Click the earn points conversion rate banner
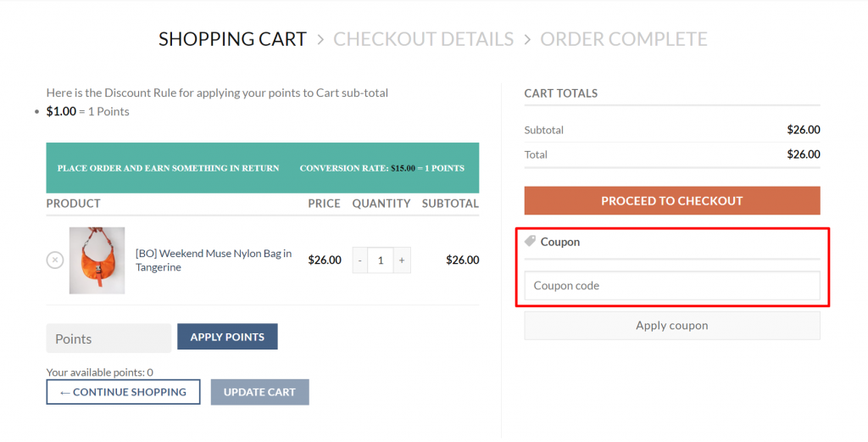The width and height of the screenshot is (868, 442). point(263,168)
